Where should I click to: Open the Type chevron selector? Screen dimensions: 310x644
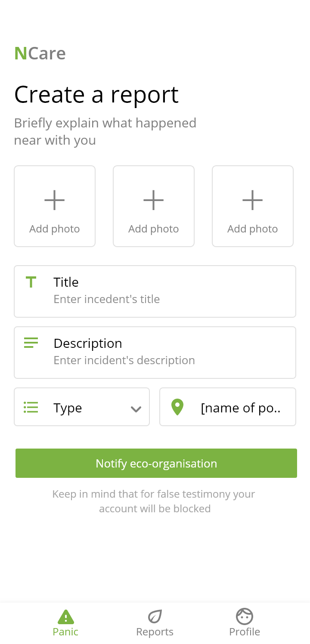tap(136, 408)
